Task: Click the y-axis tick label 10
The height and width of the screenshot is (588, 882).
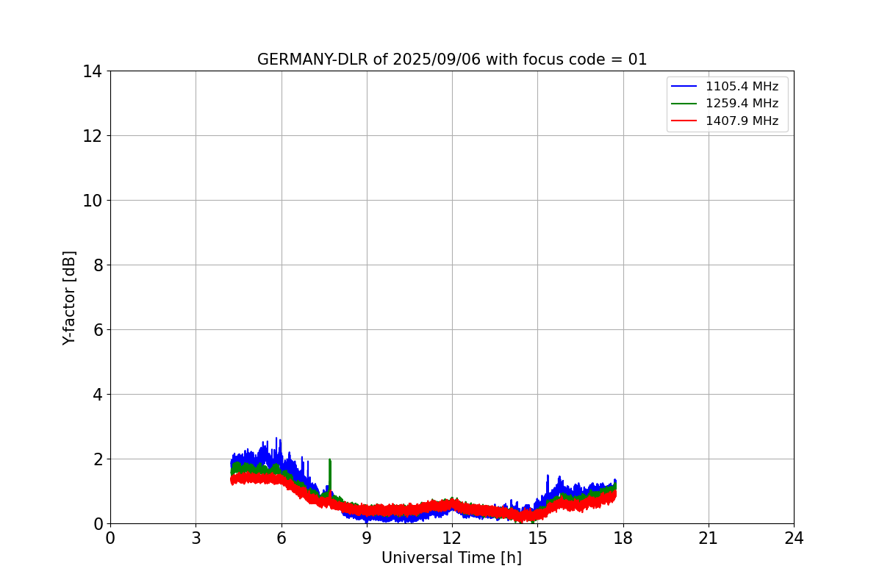Action: [92, 201]
